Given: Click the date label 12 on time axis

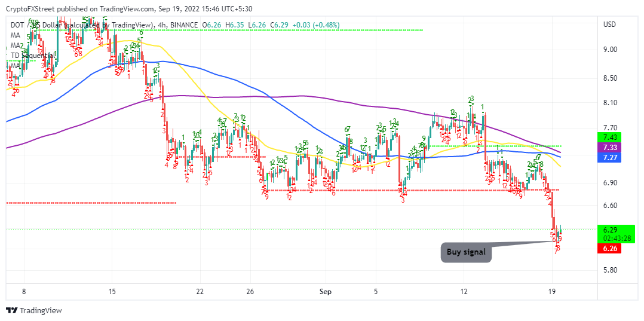Looking at the screenshot, I should pyautogui.click(x=464, y=291).
